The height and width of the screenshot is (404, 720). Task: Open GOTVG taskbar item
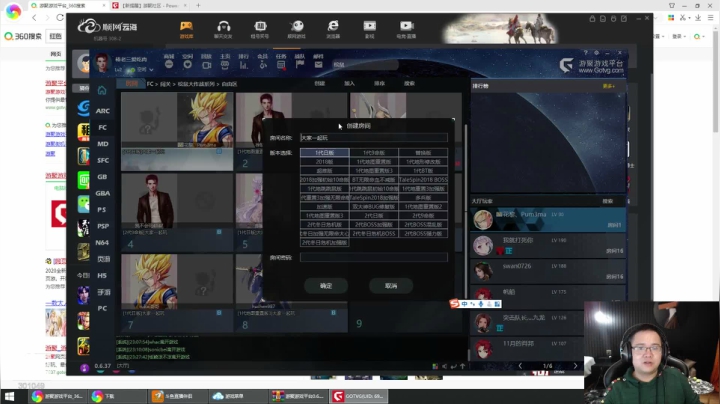pyautogui.click(x=360, y=396)
